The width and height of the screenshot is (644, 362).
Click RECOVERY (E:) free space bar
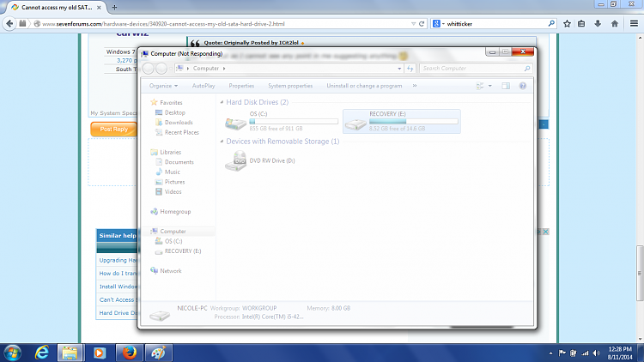tap(414, 122)
